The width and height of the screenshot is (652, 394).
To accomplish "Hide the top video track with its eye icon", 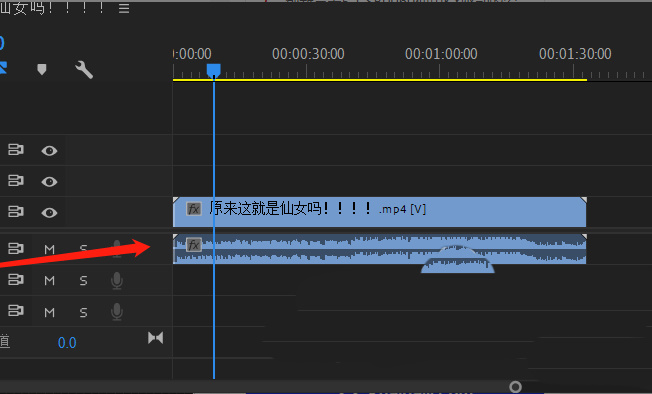I will [x=49, y=150].
